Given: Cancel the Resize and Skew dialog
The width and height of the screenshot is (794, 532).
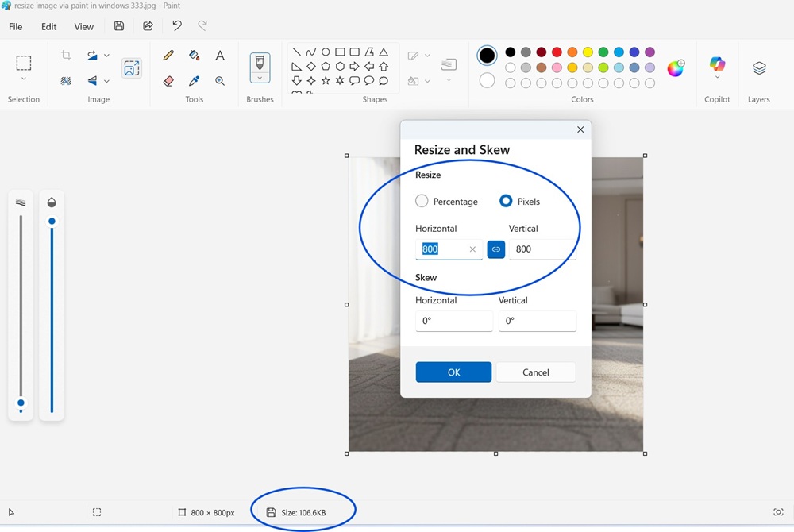Looking at the screenshot, I should [535, 372].
